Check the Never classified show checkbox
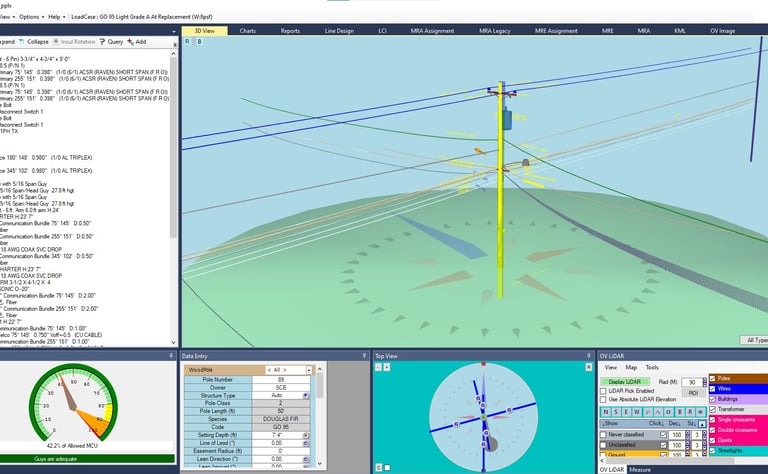This screenshot has height=474, width=768. point(603,435)
